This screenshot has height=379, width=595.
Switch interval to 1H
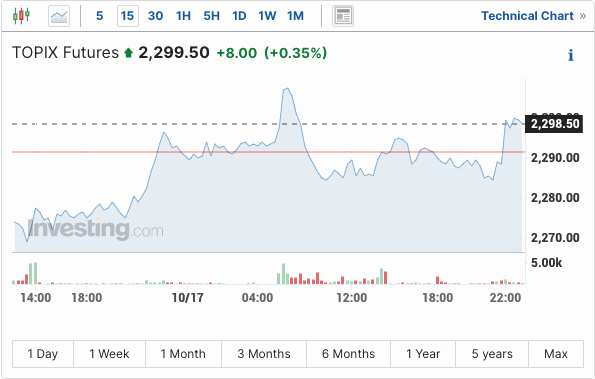coord(183,16)
